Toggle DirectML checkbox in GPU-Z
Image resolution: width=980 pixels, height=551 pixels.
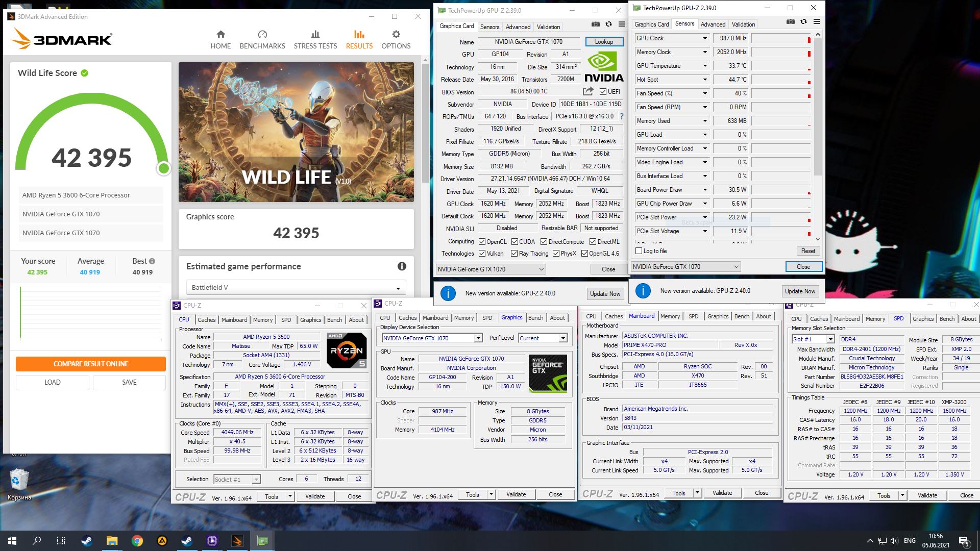point(593,242)
